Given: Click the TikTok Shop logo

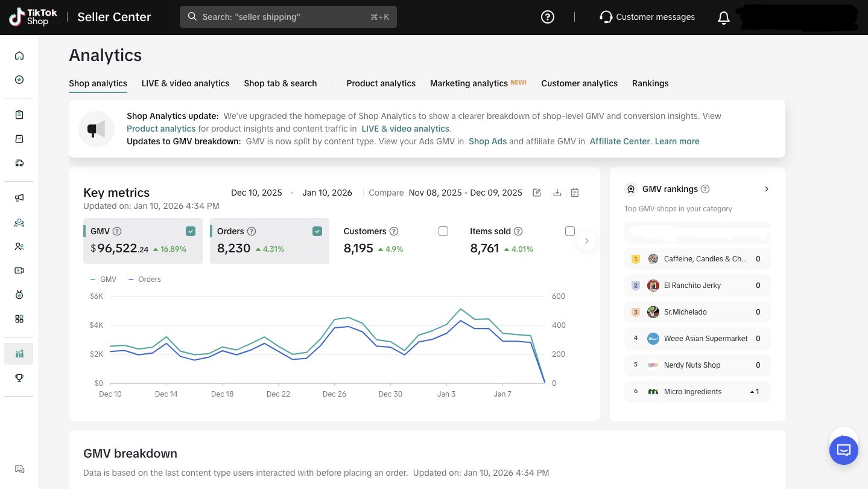Looking at the screenshot, I should [33, 17].
